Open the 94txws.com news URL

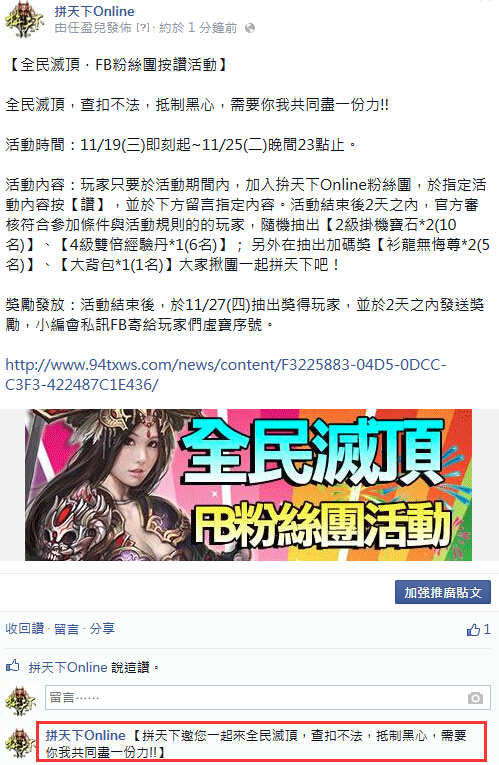pos(225,375)
